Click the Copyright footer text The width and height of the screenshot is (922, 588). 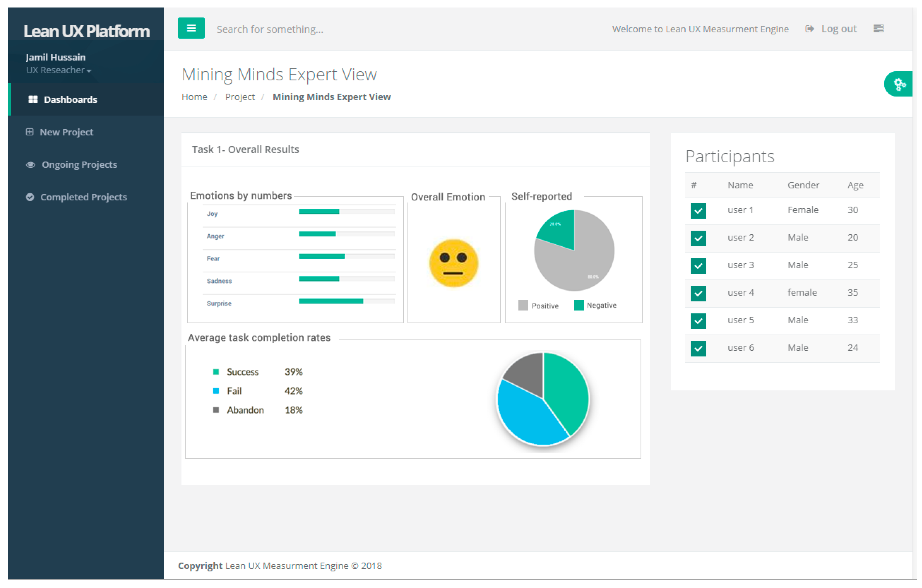pos(280,566)
